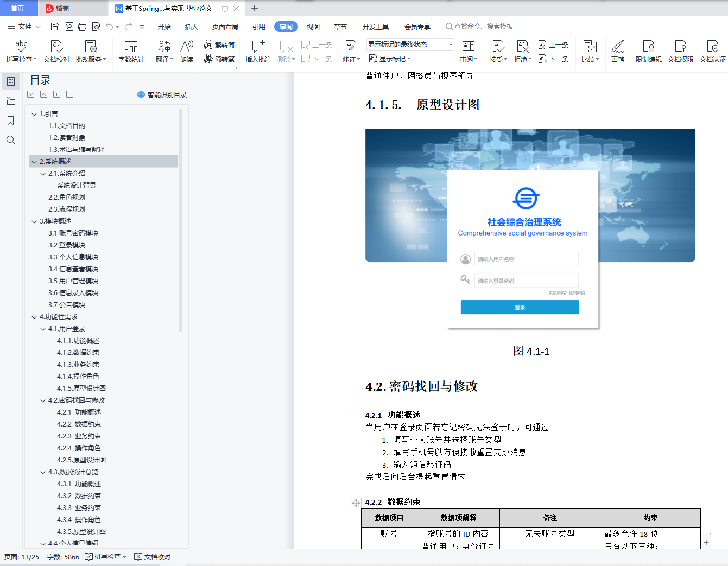The image size is (728, 566).
Task: Open the bookmark pane in left sidebar
Action: coord(11,120)
